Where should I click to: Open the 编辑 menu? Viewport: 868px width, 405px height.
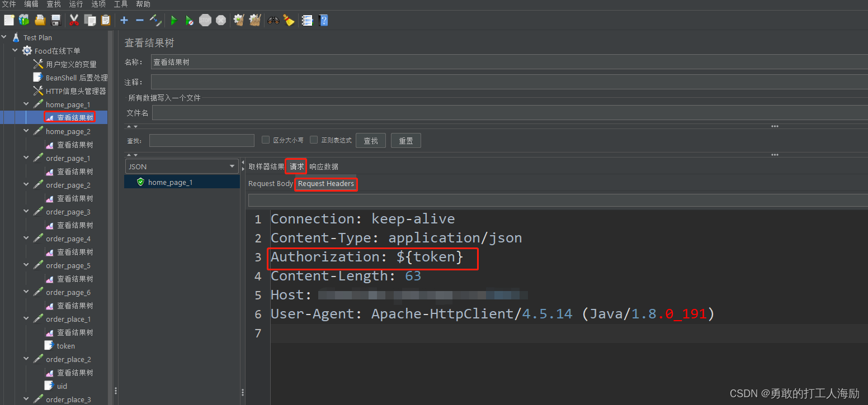click(31, 4)
